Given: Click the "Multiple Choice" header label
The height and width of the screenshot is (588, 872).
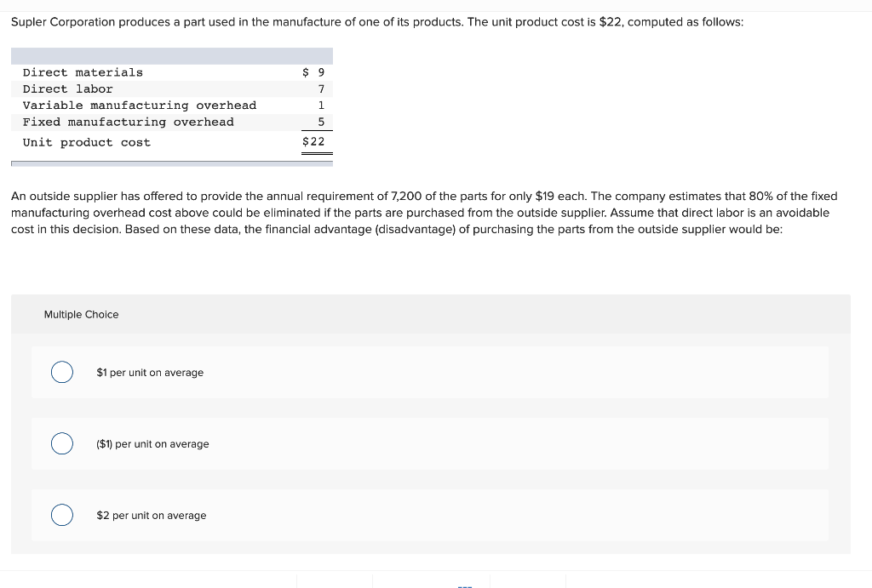Looking at the screenshot, I should (x=81, y=314).
